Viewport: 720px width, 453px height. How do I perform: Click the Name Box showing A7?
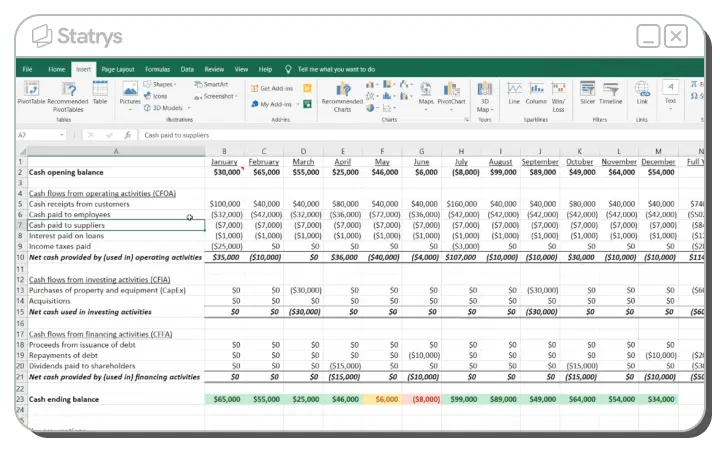38,135
